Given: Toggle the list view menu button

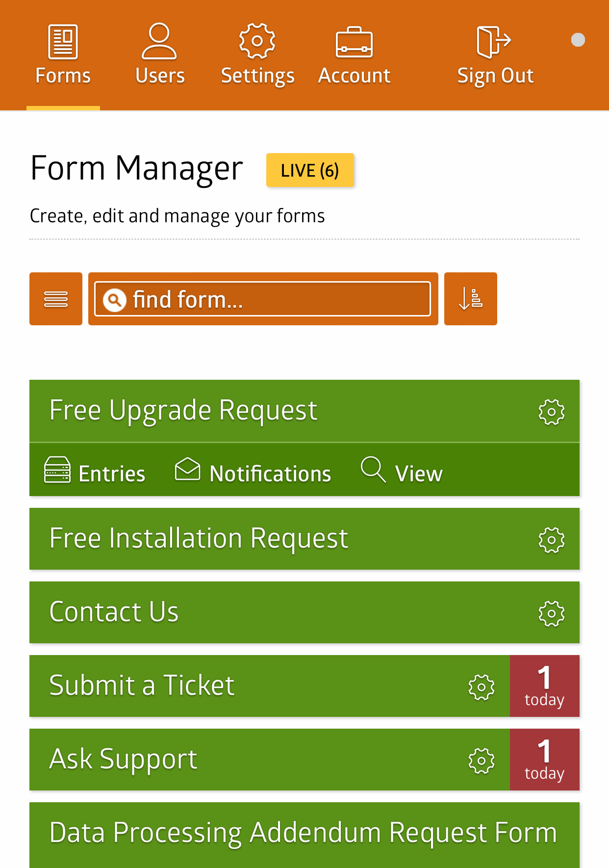Looking at the screenshot, I should pos(56,299).
